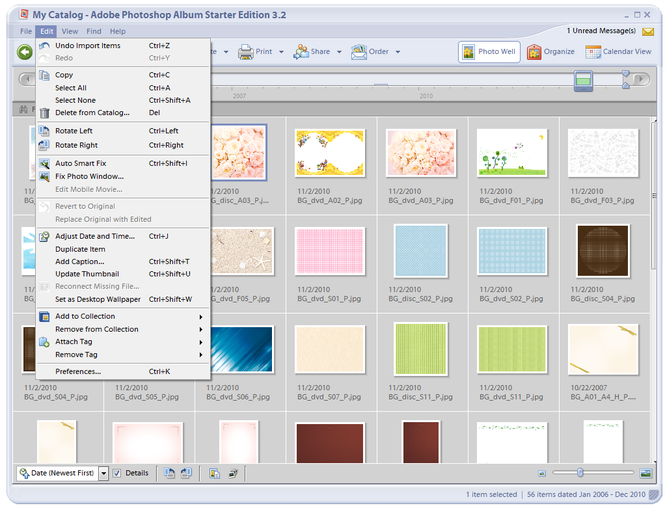
Task: Click the single photo view icon
Action: tap(646, 473)
